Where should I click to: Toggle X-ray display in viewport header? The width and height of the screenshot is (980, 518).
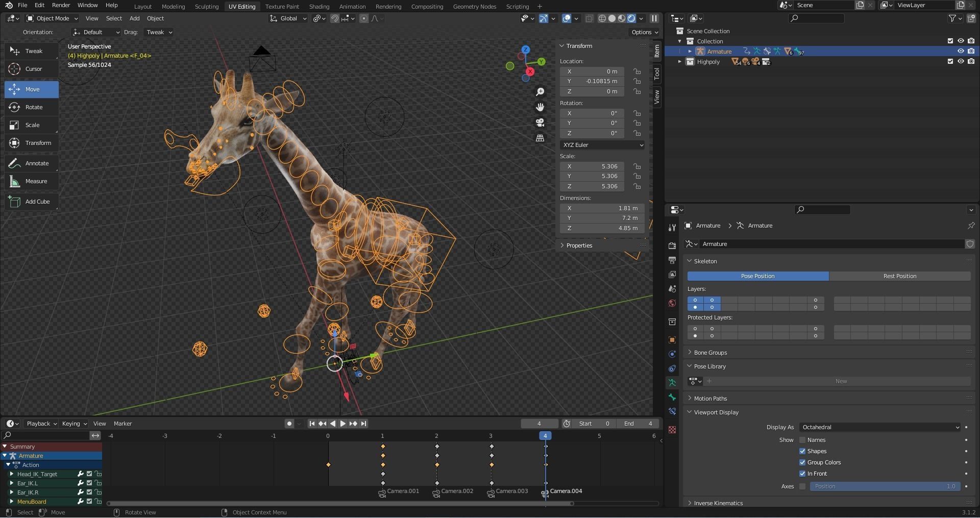(x=589, y=18)
